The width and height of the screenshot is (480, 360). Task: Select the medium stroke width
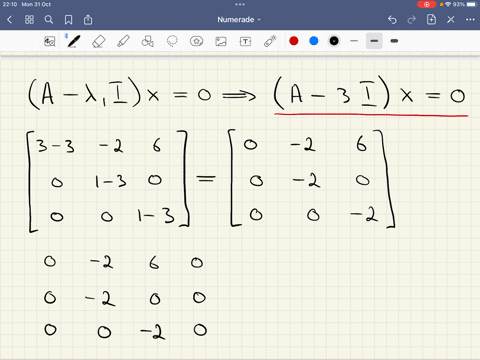click(x=374, y=41)
